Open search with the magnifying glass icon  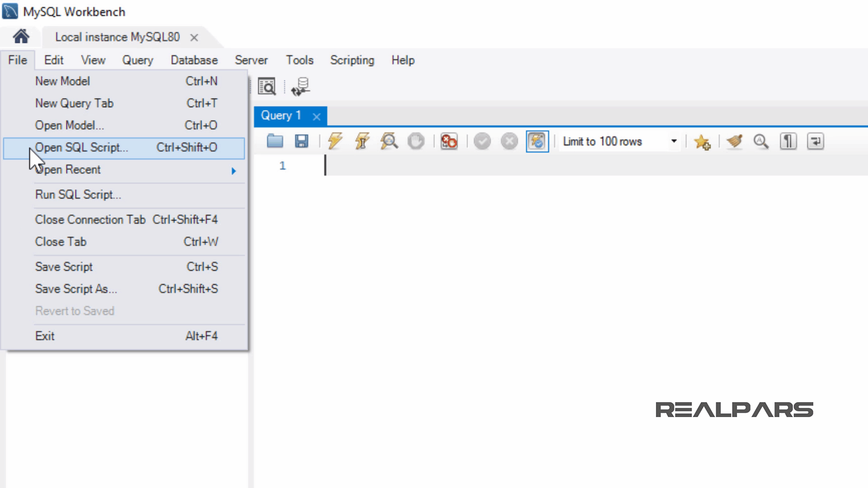click(761, 141)
